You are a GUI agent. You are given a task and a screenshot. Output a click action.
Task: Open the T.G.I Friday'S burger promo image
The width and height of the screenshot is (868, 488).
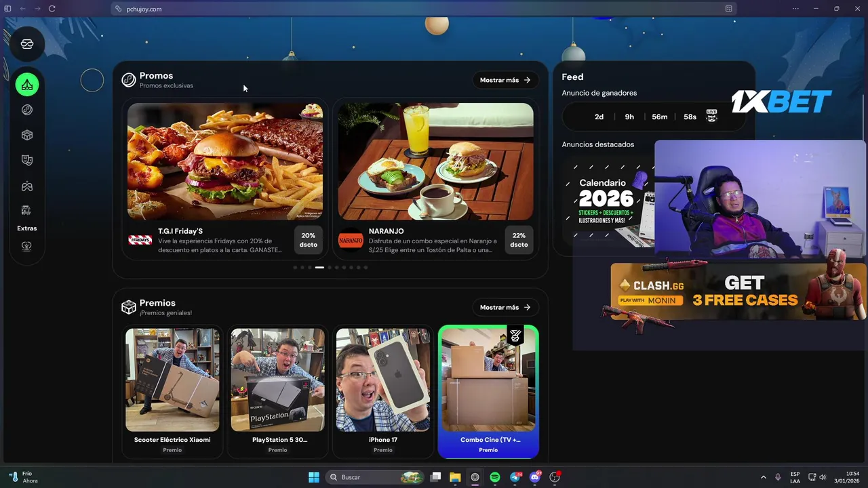pos(225,161)
